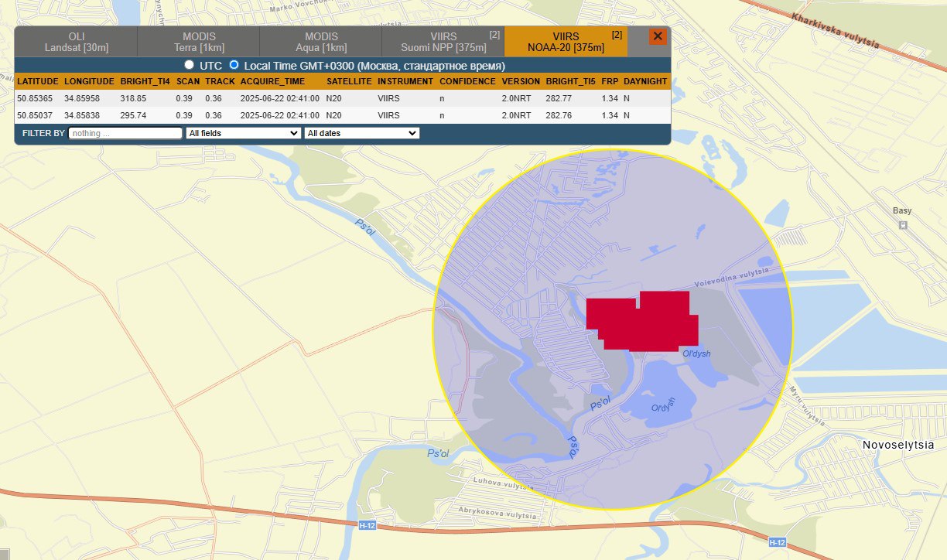Sort by the BRIGHT_TI4 column header

(x=145, y=81)
